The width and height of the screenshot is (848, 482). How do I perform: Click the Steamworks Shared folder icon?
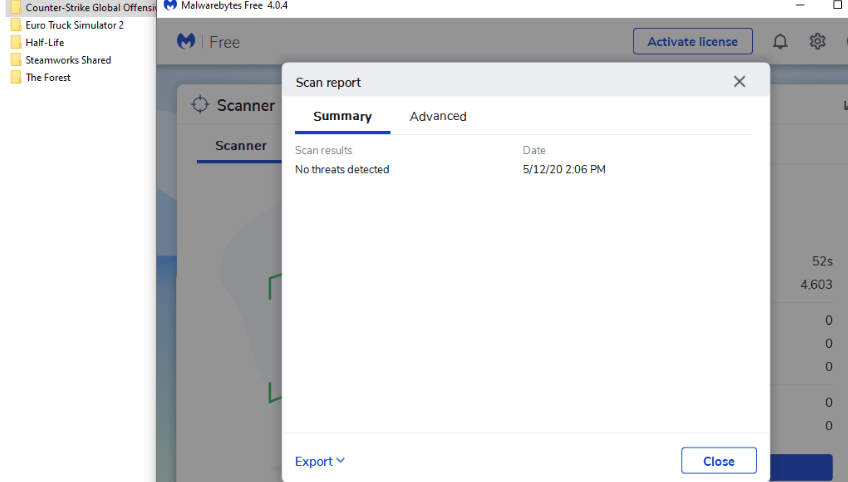pos(16,60)
